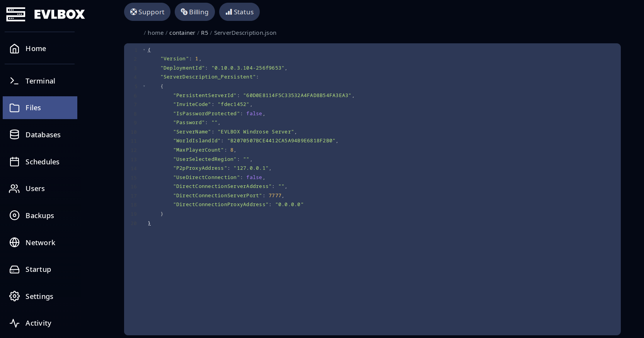Viewport: 644px width, 338px height.
Task: Click the Files folder icon
Action: click(14, 108)
